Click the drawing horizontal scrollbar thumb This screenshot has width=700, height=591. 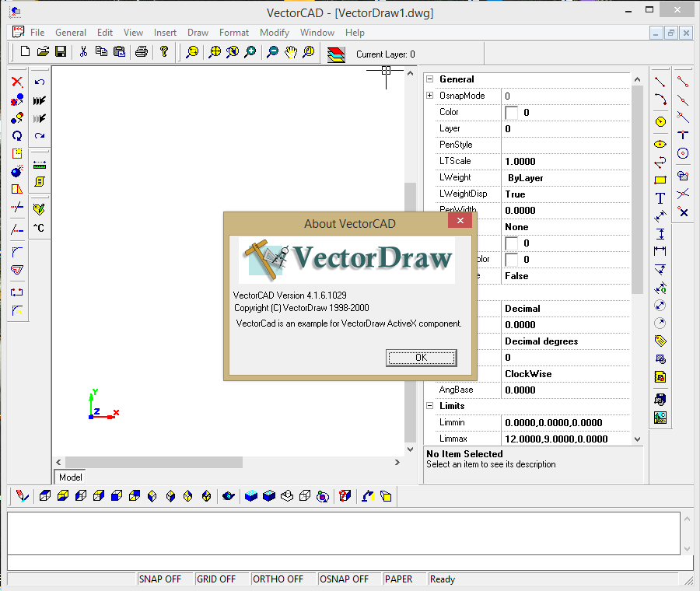click(x=154, y=463)
